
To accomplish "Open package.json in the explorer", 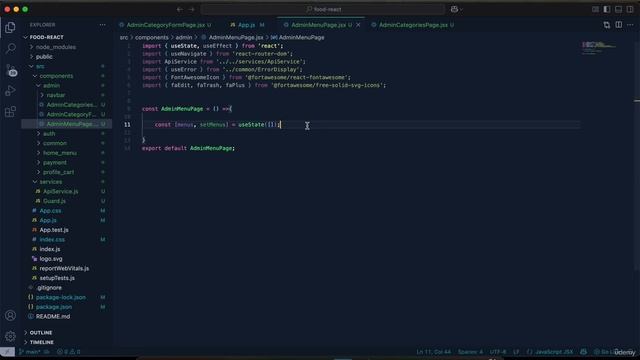I will (x=53, y=307).
